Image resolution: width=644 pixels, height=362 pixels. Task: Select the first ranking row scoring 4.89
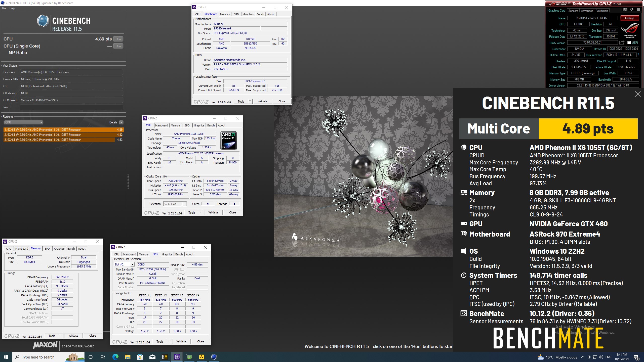click(x=63, y=130)
